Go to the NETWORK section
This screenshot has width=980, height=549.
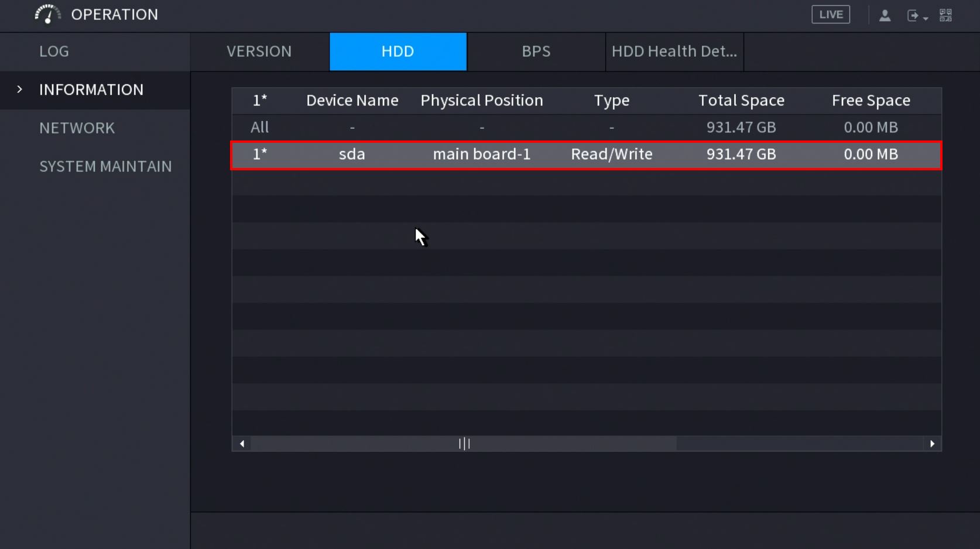click(x=77, y=128)
